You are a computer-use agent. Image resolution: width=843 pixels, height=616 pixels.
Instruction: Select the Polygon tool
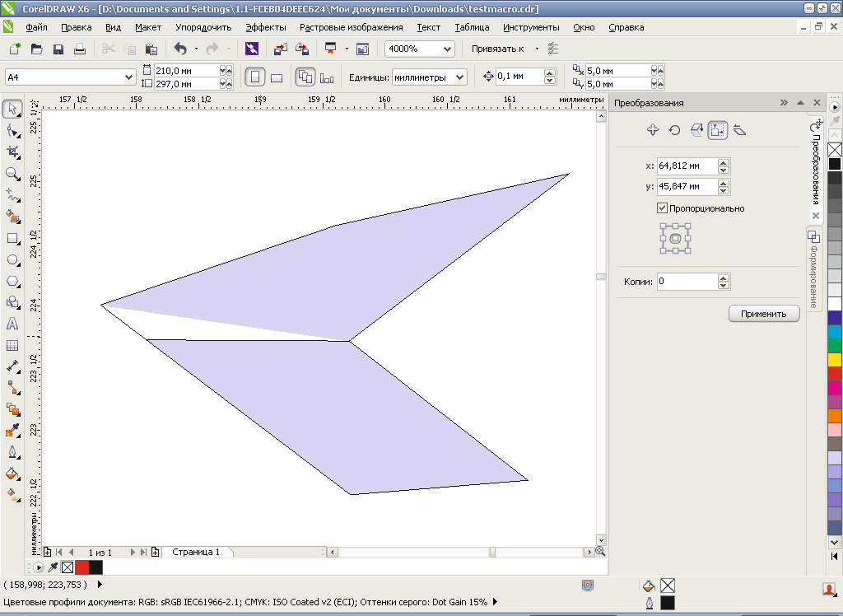pyautogui.click(x=12, y=282)
